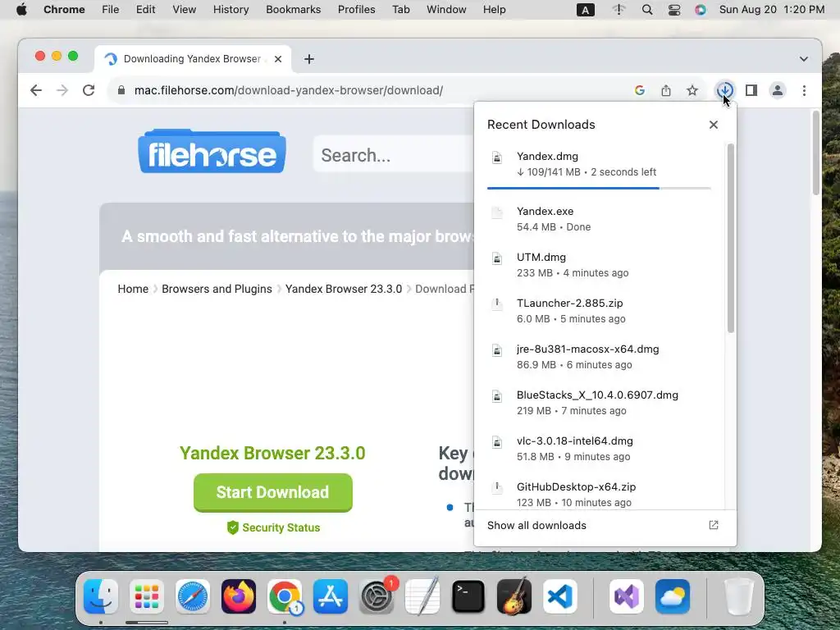Image resolution: width=840 pixels, height=630 pixels.
Task: Open Yandex.exe from downloads list
Action: coord(599,218)
